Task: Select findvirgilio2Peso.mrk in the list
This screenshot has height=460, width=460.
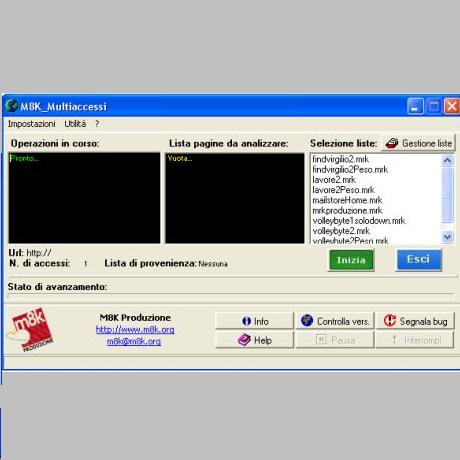Action: point(350,170)
